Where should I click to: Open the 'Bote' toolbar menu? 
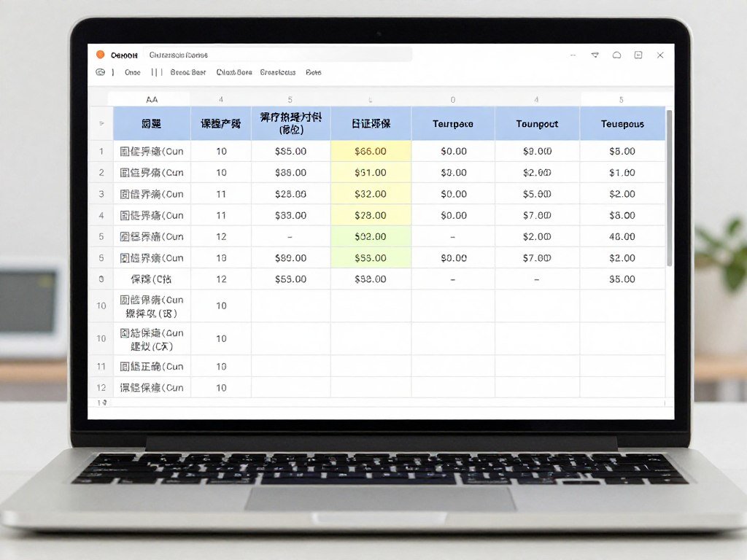point(314,72)
